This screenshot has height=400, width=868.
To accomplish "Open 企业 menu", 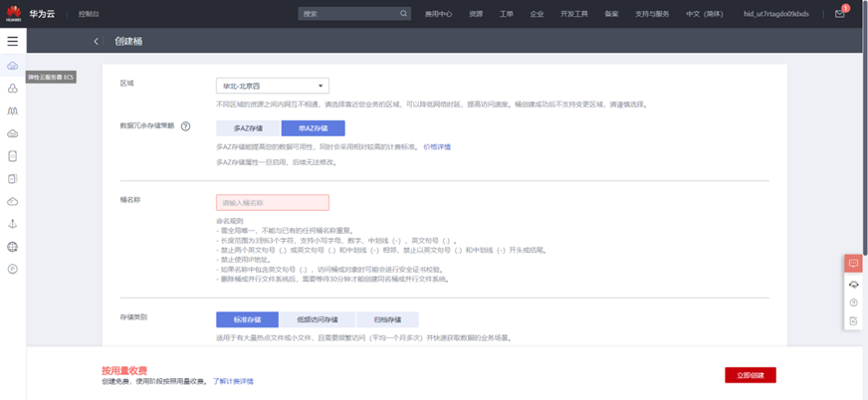I will pyautogui.click(x=537, y=14).
